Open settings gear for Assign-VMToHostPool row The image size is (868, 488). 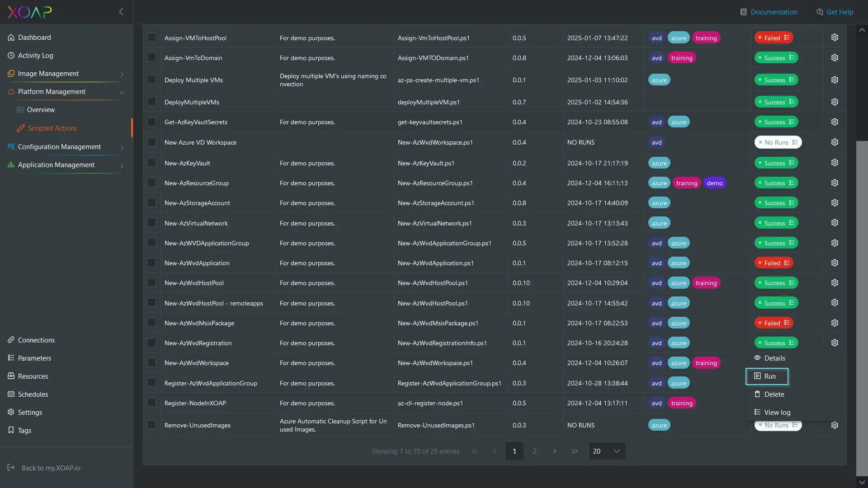coord(835,38)
